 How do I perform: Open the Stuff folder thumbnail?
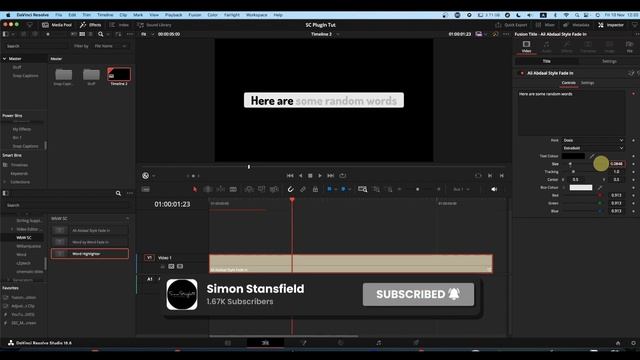tap(91, 75)
